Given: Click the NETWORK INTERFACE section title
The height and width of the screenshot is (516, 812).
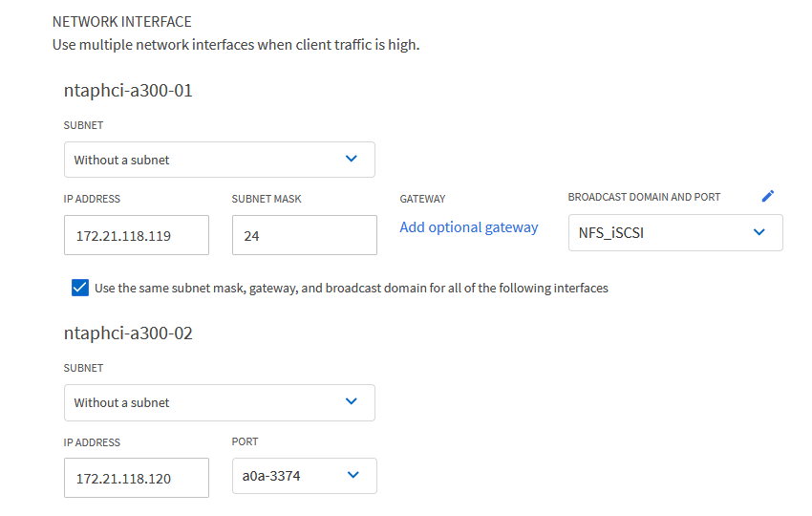Looking at the screenshot, I should pyautogui.click(x=121, y=21).
